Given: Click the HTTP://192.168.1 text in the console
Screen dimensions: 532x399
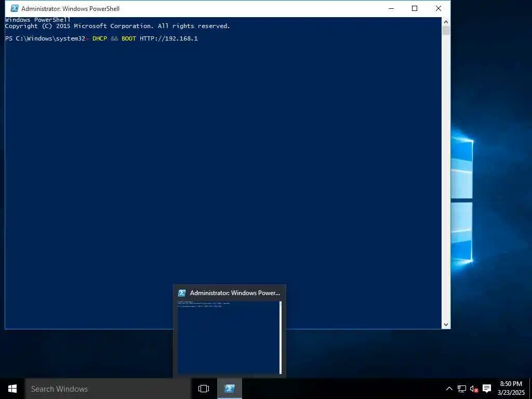Looking at the screenshot, I should (169, 38).
